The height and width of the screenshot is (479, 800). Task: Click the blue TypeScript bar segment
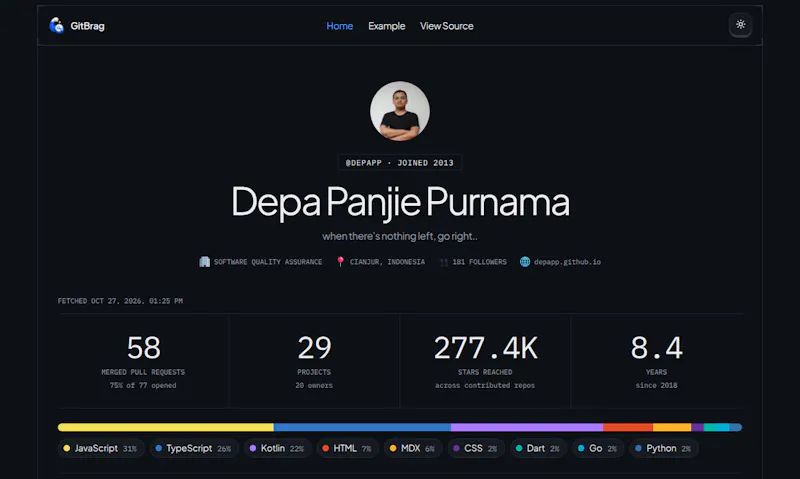[362, 427]
